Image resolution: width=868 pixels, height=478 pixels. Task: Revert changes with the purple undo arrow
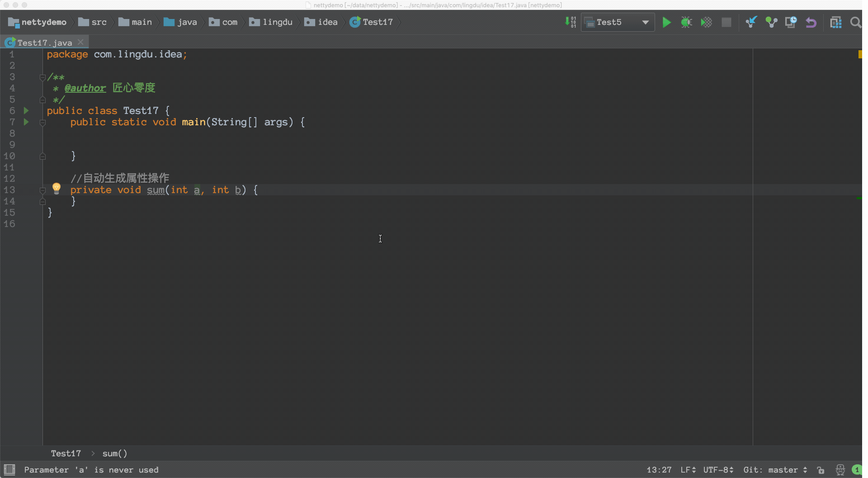(x=811, y=22)
